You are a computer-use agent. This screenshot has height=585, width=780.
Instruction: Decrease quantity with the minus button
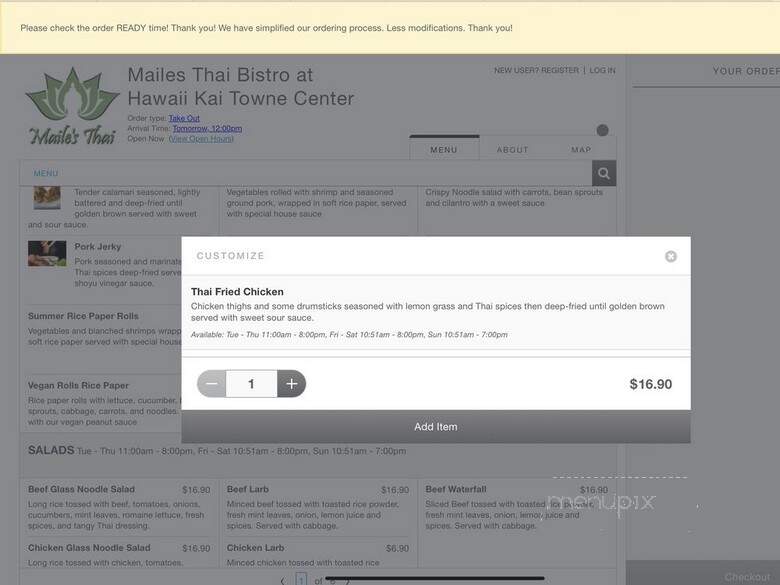[x=211, y=384]
